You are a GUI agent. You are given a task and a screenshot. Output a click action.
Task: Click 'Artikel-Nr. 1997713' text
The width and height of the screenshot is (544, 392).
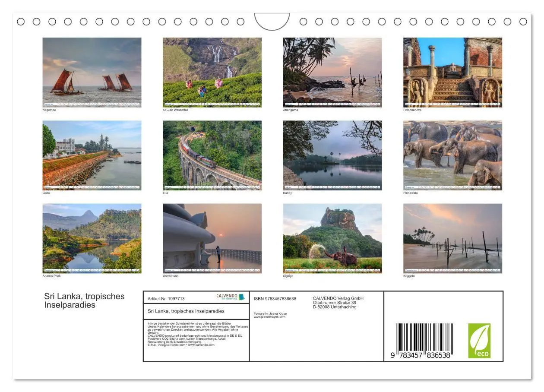coord(166,298)
